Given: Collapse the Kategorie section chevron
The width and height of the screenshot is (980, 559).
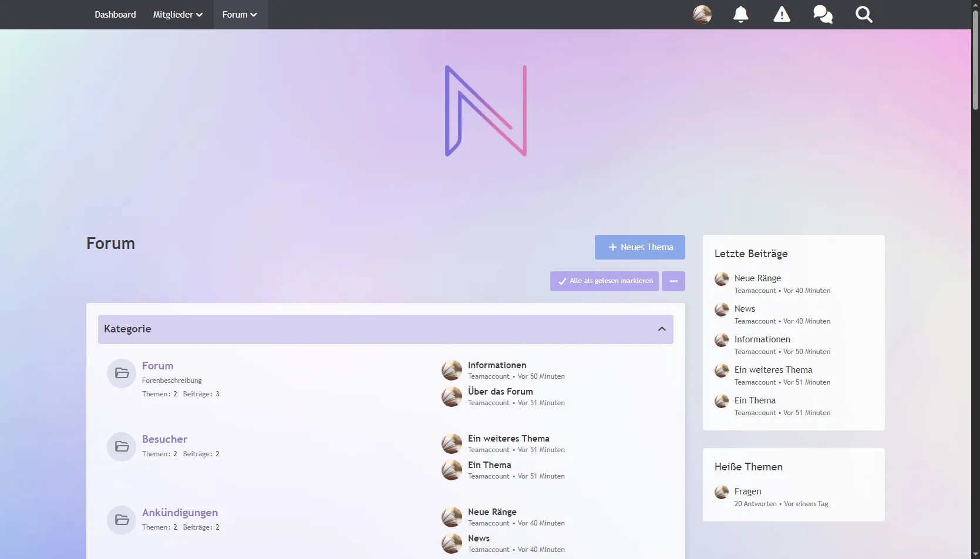Looking at the screenshot, I should 662,329.
